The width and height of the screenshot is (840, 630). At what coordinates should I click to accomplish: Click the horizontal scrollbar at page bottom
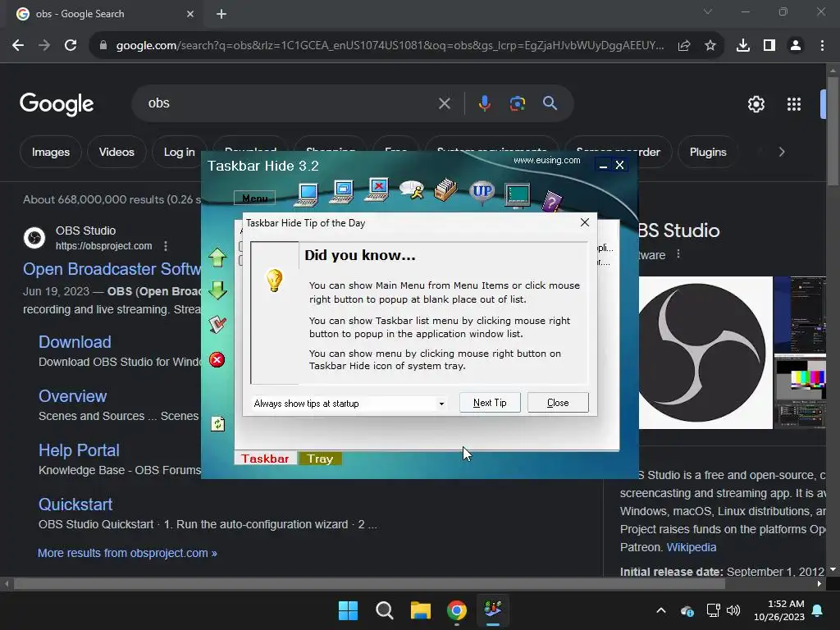point(369,584)
